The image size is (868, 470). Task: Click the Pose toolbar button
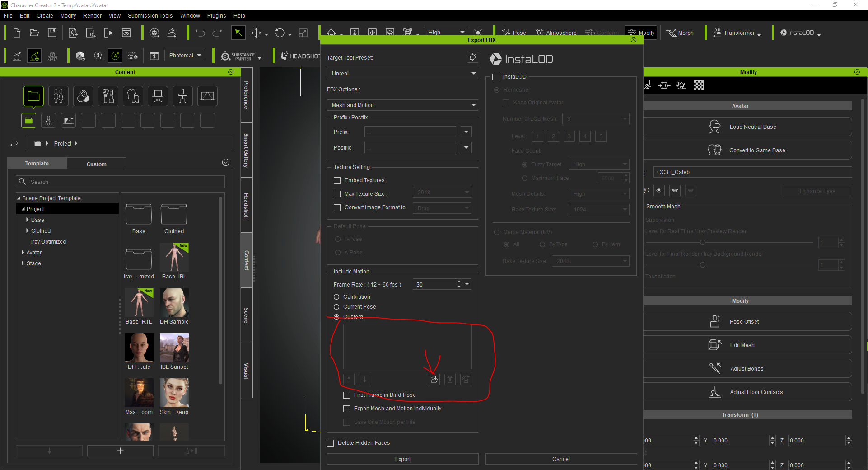pyautogui.click(x=514, y=33)
